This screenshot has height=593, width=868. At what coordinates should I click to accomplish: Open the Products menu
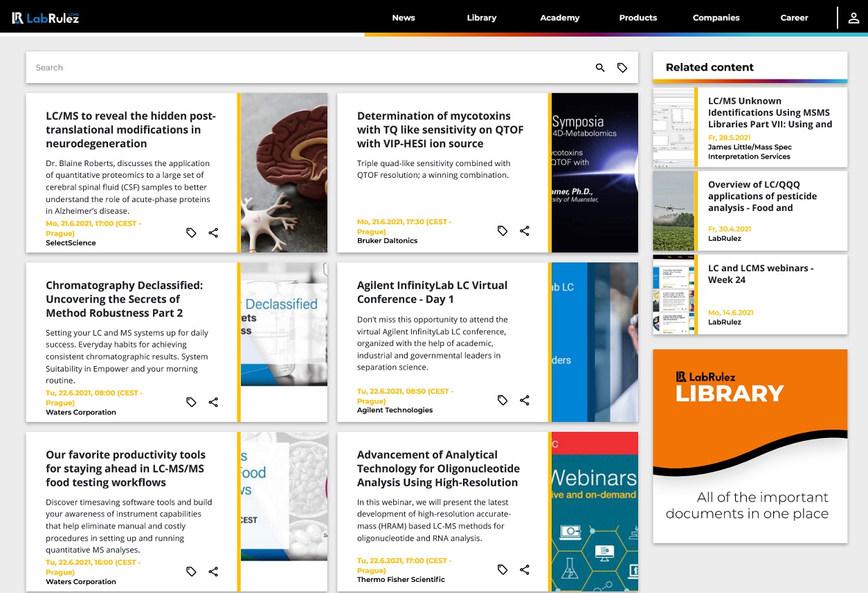pyautogui.click(x=638, y=18)
